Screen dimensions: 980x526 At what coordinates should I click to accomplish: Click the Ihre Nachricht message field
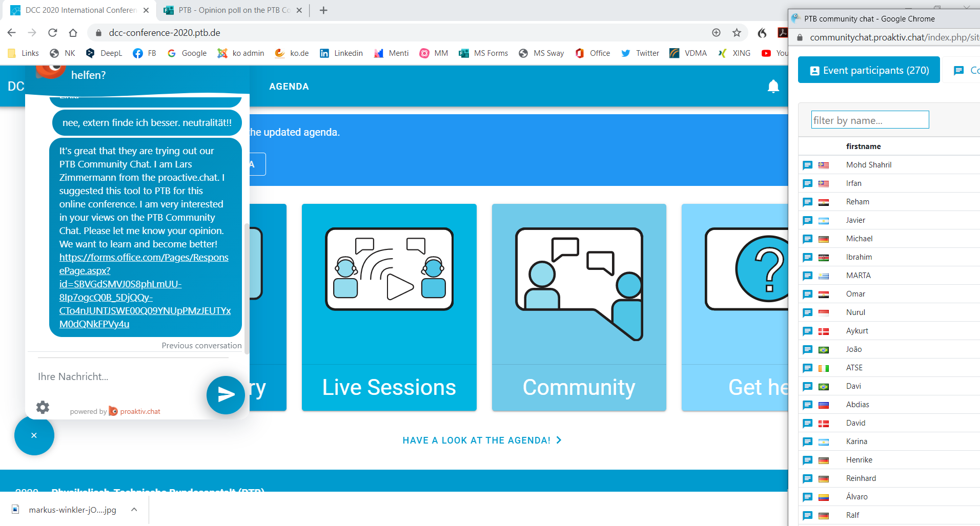click(118, 376)
